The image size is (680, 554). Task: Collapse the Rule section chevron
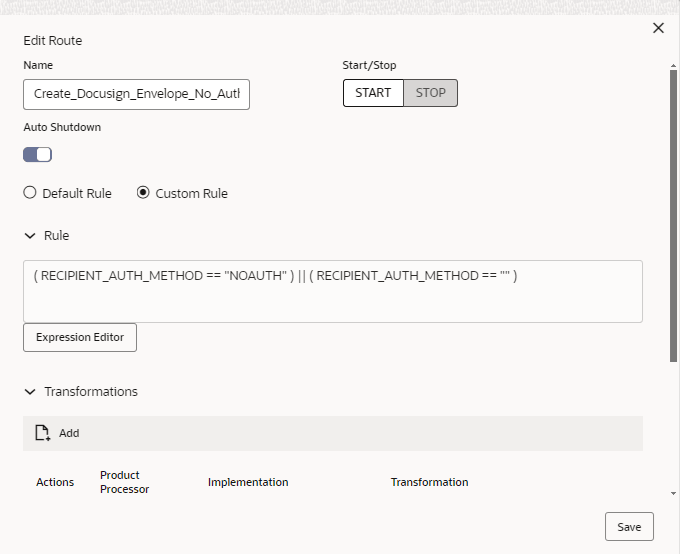pyautogui.click(x=29, y=236)
